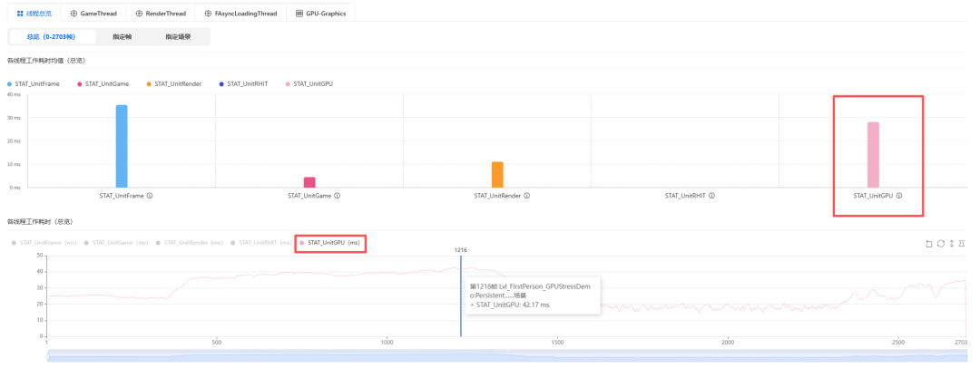This screenshot has width=980, height=368.
Task: Click the rightmost chart toolbar icon
Action: pyautogui.click(x=963, y=244)
